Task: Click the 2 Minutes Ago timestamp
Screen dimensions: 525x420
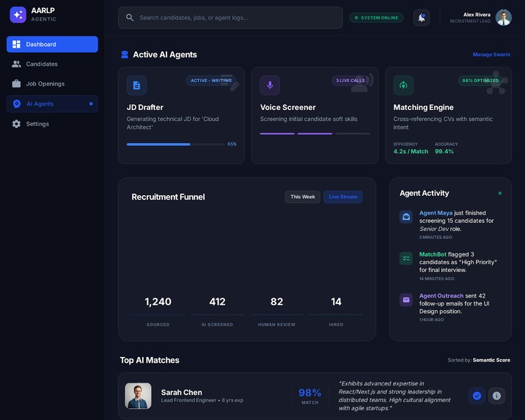Action: 436,237
